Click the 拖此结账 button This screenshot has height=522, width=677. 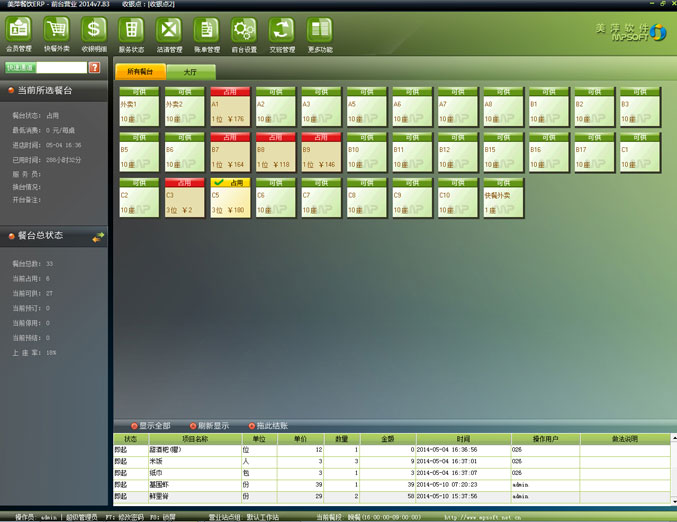(x=268, y=426)
